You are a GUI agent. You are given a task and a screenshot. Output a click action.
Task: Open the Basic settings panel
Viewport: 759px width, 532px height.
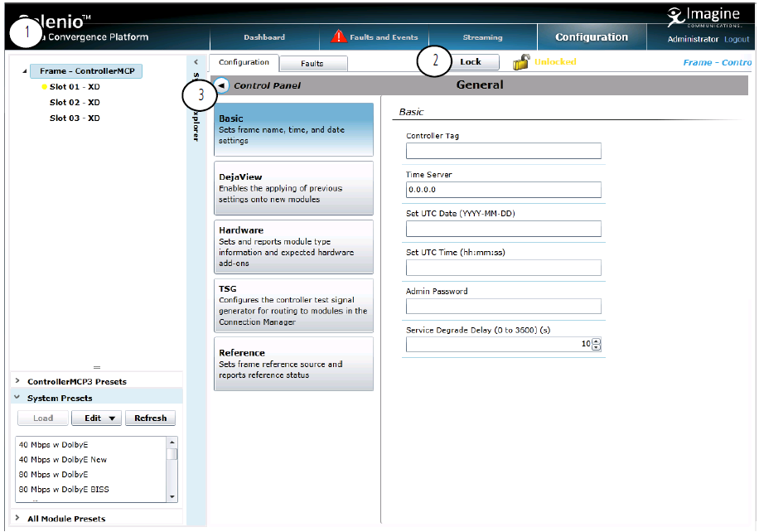coord(294,129)
